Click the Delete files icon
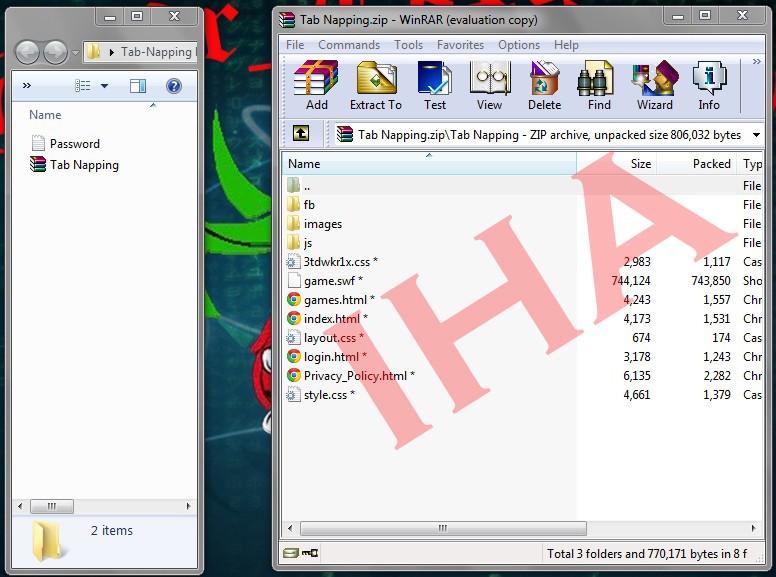Image resolution: width=776 pixels, height=577 pixels. pyautogui.click(x=544, y=85)
